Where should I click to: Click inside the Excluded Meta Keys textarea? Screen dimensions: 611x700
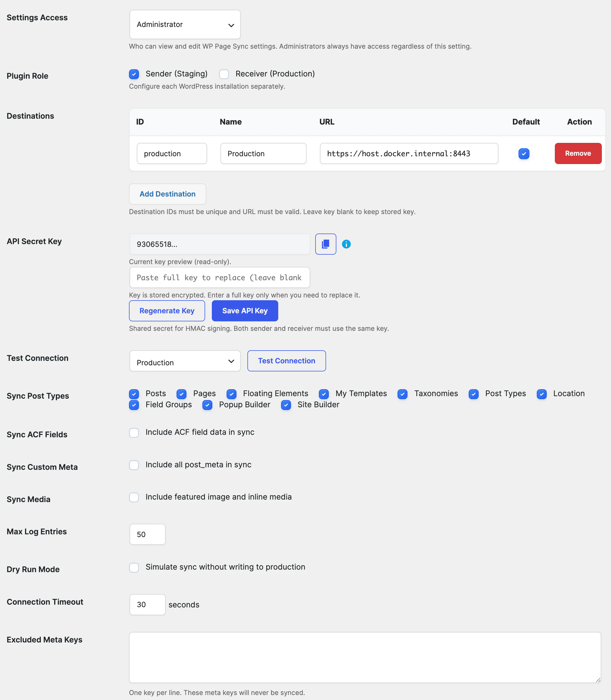pyautogui.click(x=365, y=657)
